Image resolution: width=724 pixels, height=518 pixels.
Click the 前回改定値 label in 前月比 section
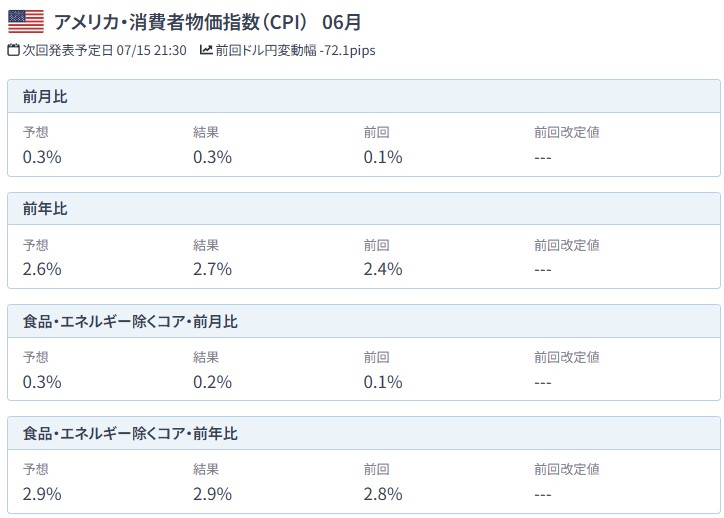(567, 133)
